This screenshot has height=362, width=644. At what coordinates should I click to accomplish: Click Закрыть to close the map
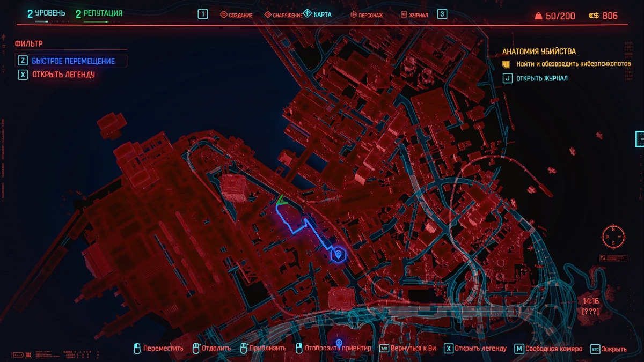(x=614, y=349)
